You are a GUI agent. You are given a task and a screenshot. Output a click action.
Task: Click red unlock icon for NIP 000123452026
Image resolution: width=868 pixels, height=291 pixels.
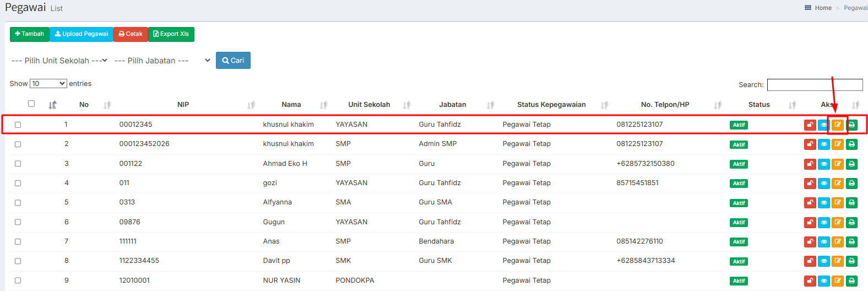coord(810,144)
